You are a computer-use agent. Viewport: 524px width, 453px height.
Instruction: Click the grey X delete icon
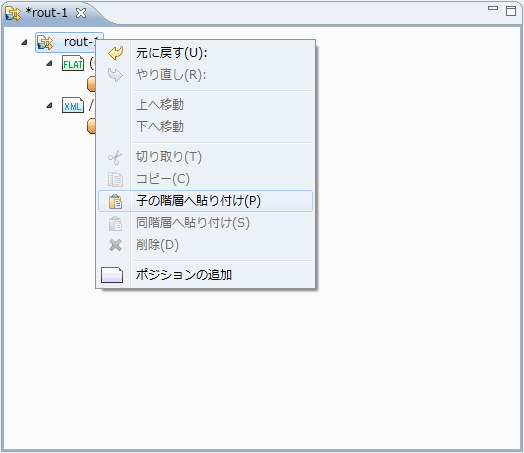click(115, 245)
